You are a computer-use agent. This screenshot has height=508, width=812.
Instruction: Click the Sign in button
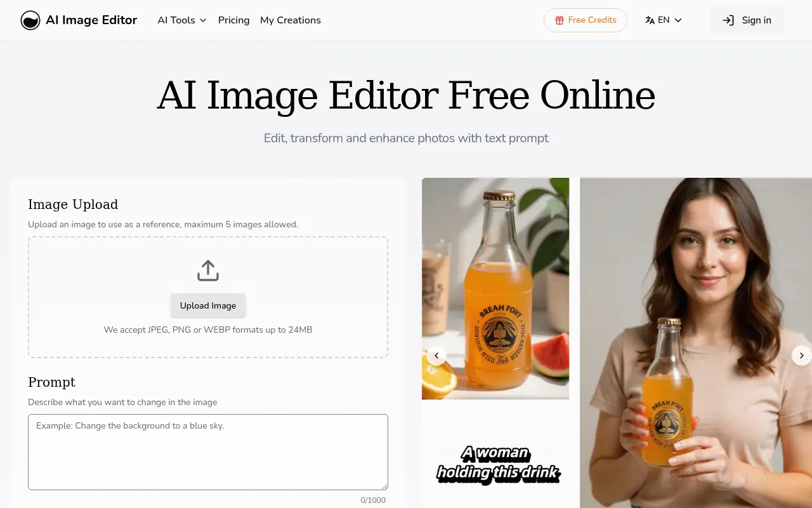click(747, 20)
